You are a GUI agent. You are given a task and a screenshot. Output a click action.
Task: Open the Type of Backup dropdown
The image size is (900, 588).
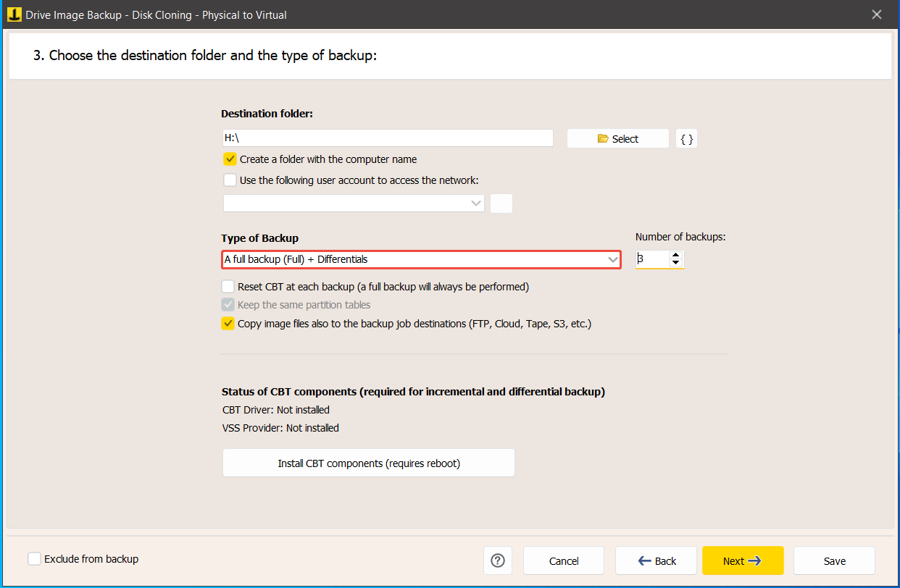click(613, 259)
